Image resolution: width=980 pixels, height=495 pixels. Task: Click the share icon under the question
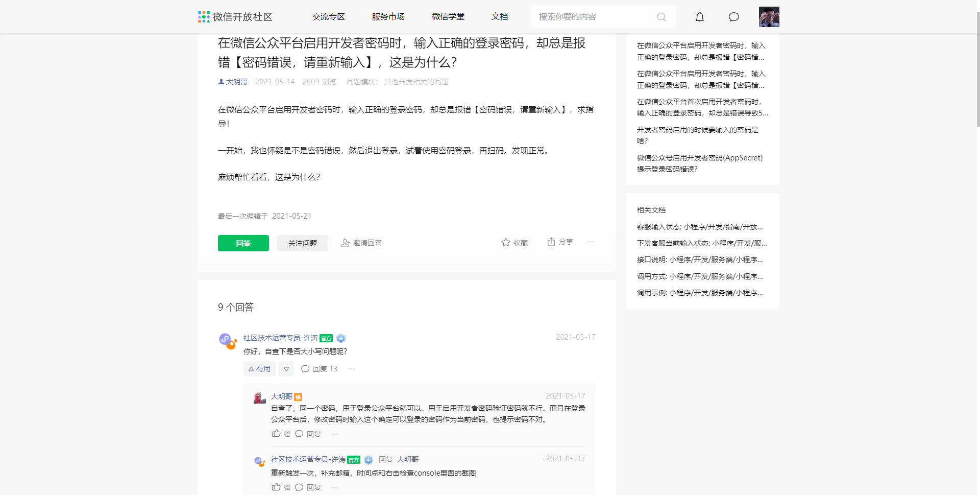(x=551, y=242)
